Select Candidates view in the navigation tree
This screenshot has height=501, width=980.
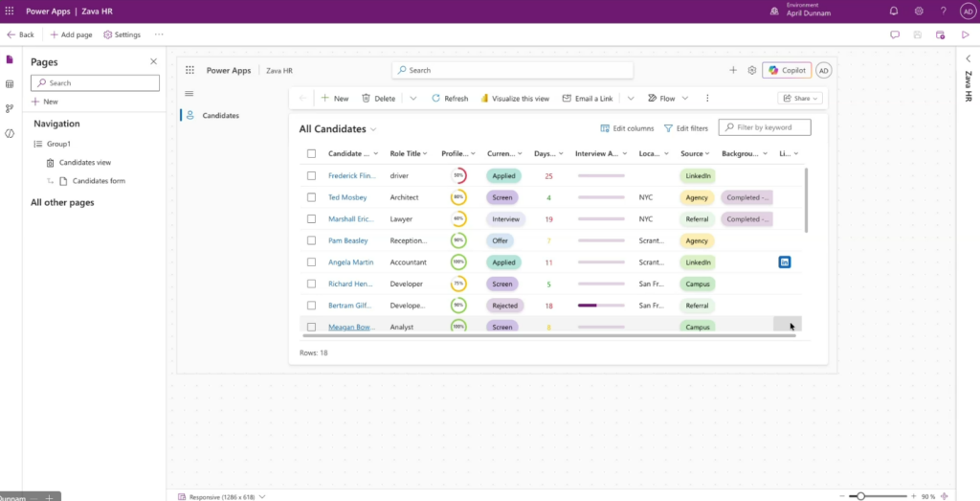pyautogui.click(x=84, y=163)
